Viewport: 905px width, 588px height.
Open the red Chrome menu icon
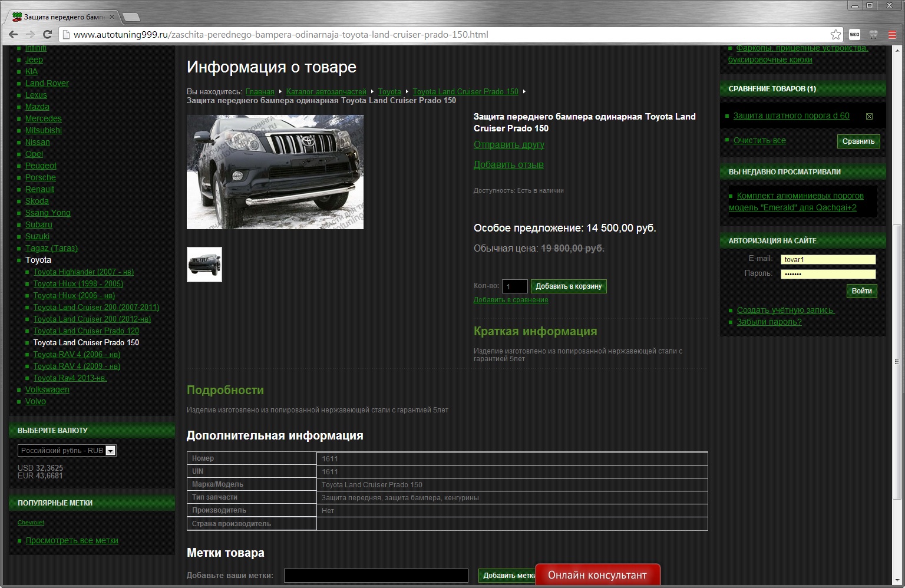coord(893,35)
